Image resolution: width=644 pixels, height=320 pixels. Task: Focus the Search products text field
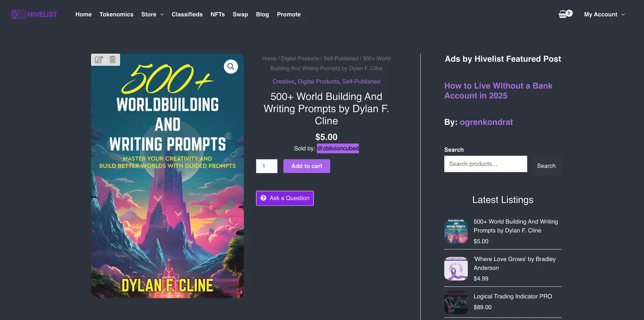[486, 164]
